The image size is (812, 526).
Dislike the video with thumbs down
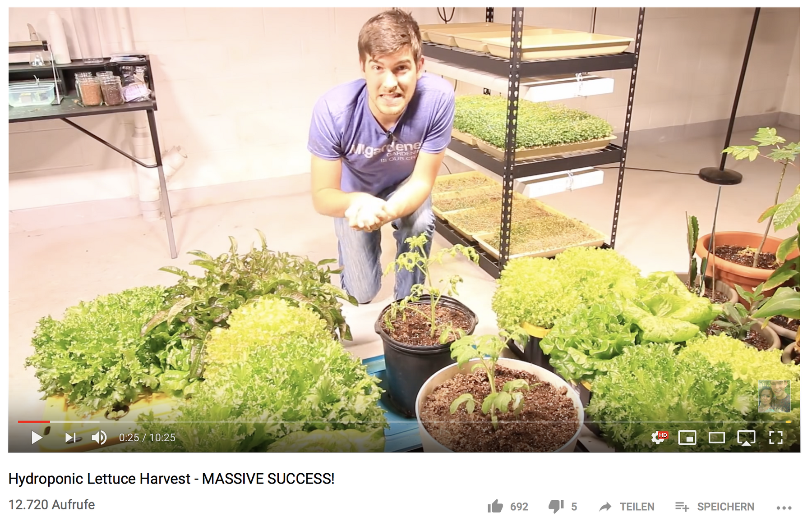[x=556, y=507]
